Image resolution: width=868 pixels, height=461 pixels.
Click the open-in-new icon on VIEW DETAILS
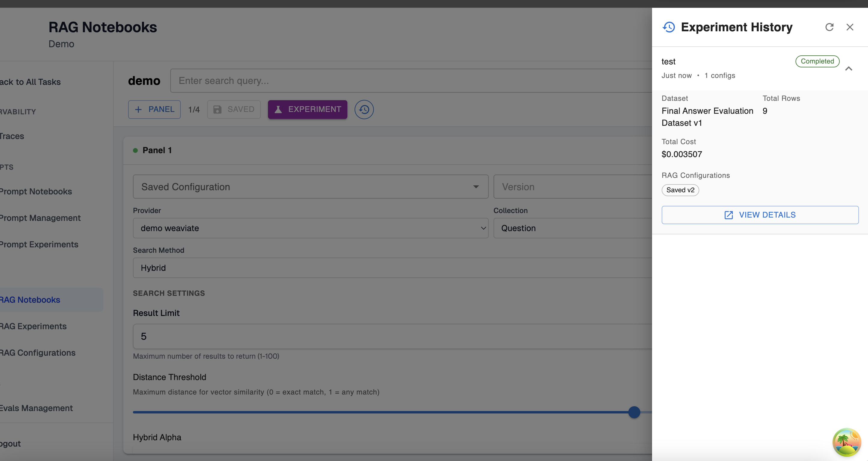point(728,215)
